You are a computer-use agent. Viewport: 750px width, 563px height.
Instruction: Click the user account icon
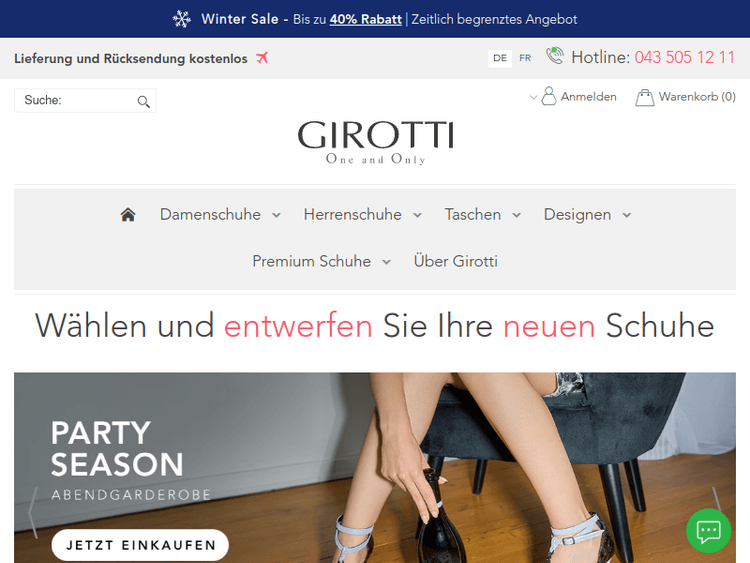click(x=549, y=96)
